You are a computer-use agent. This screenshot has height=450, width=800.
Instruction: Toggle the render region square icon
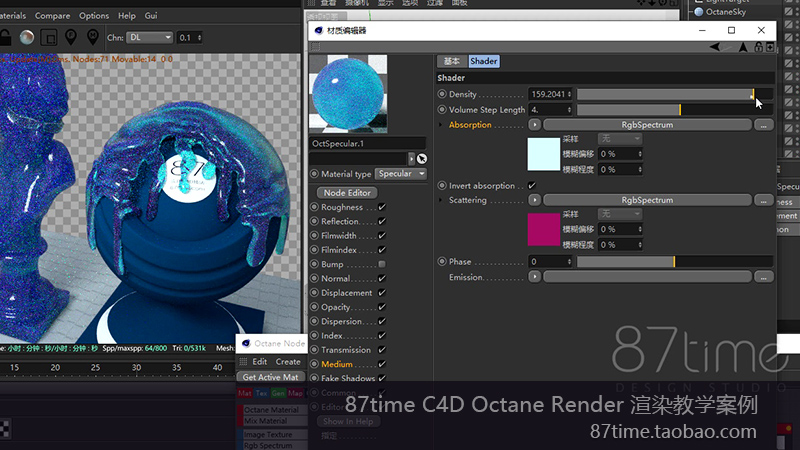(x=49, y=37)
